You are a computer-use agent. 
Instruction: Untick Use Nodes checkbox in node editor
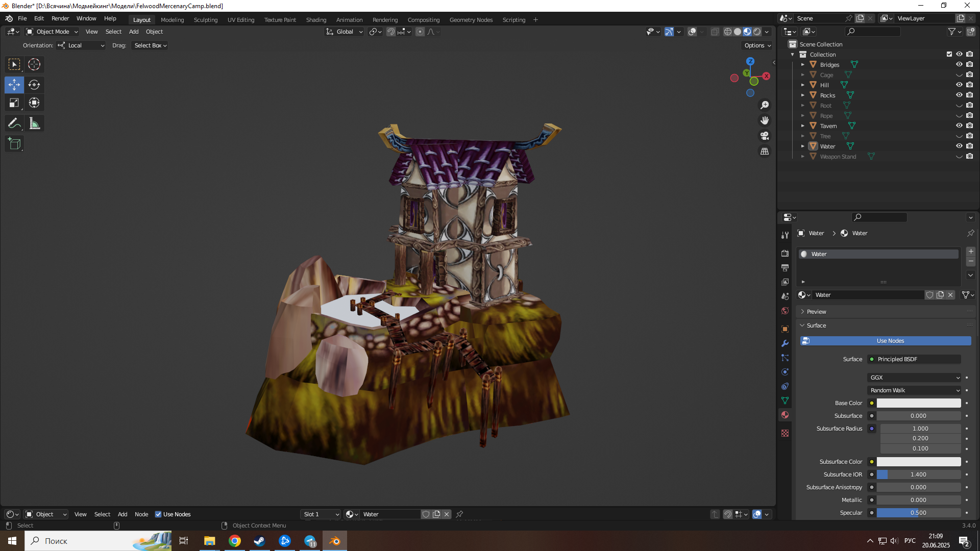click(158, 514)
